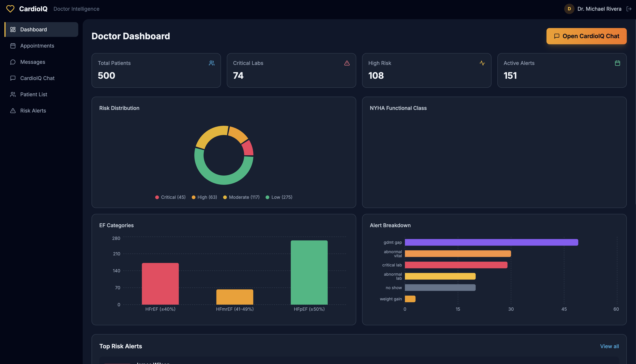Click the Low (275) legend entry
The height and width of the screenshot is (364, 636).
(279, 197)
